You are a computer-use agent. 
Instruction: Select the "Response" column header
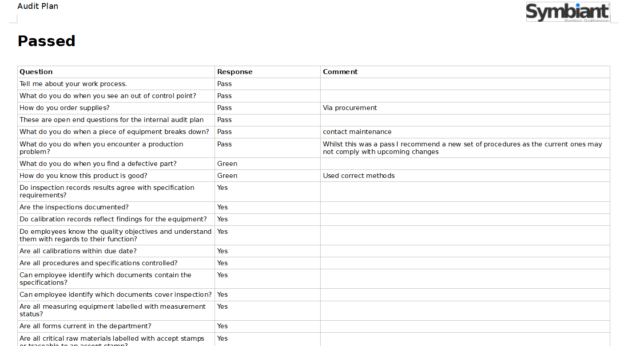235,72
